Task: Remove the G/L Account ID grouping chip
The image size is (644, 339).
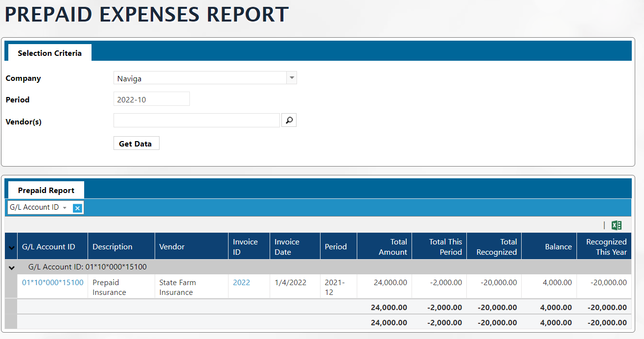Action: point(77,208)
